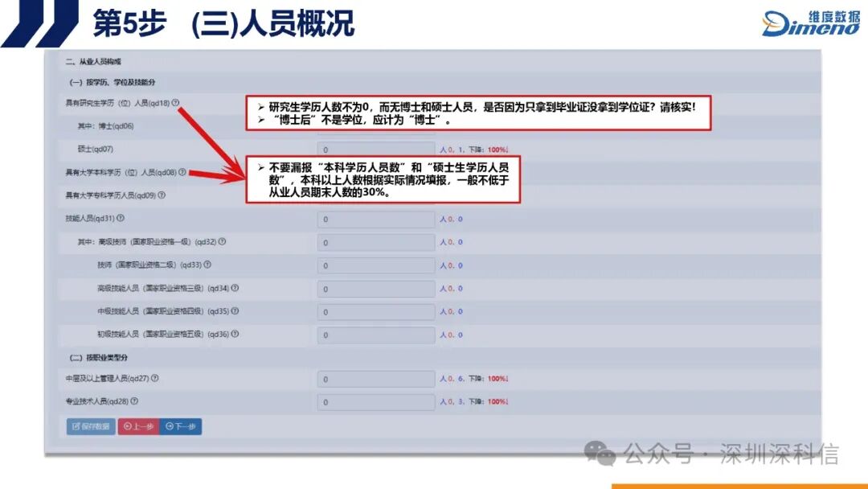
Task: Proceed with the 下一步 button
Action: point(181,426)
